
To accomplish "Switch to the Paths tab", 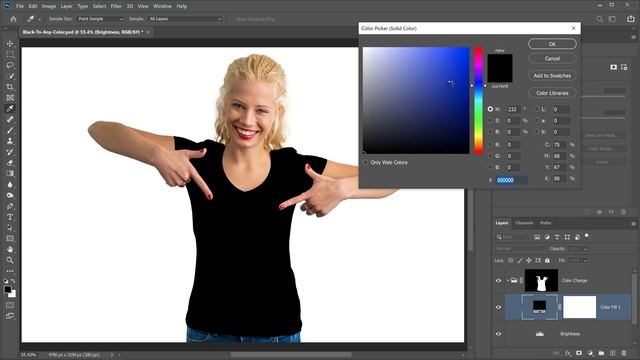I will click(x=546, y=223).
